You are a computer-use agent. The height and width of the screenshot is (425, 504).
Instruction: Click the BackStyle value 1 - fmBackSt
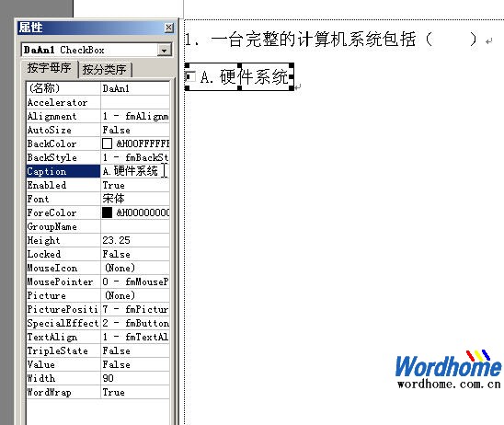click(x=135, y=157)
